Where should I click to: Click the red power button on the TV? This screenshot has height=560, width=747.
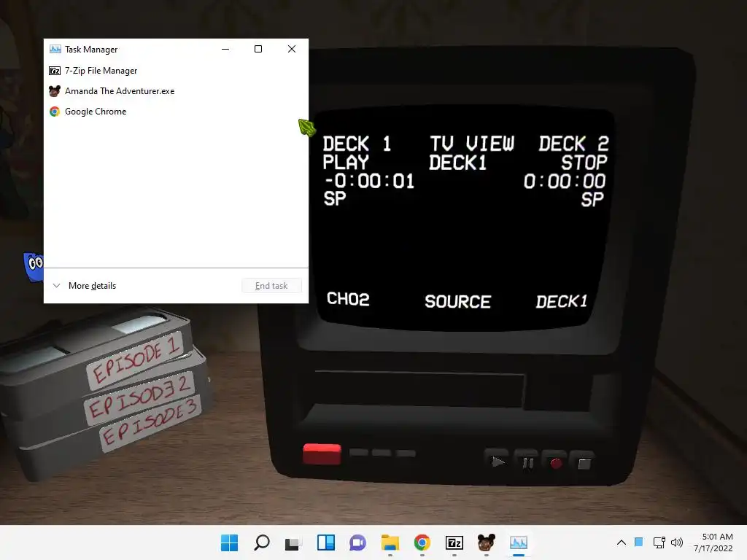tap(322, 454)
